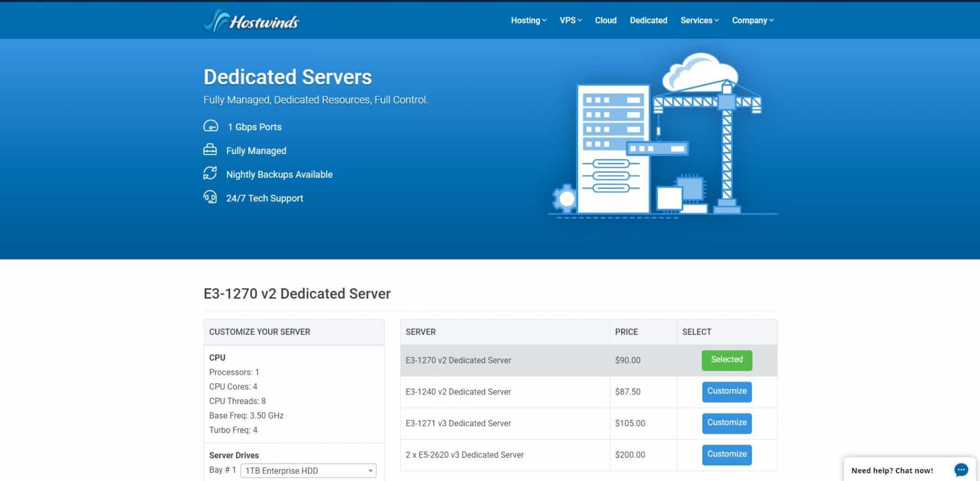Expand the VPS menu
This screenshot has width=980, height=481.
(571, 20)
